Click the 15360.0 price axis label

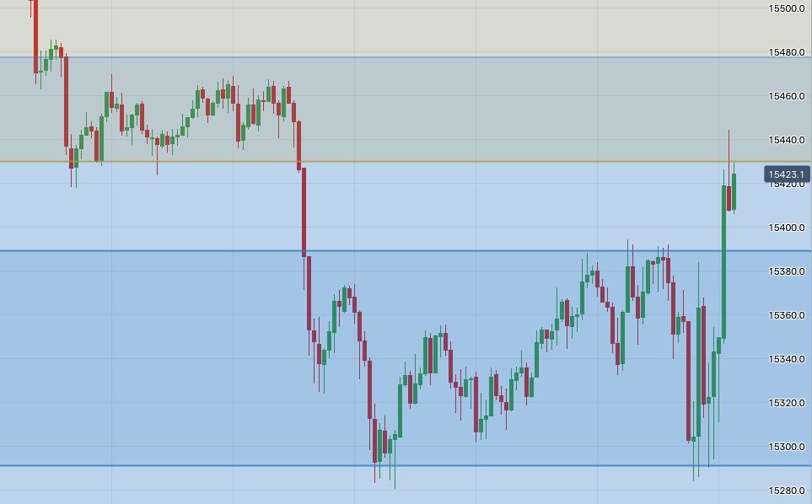(786, 315)
